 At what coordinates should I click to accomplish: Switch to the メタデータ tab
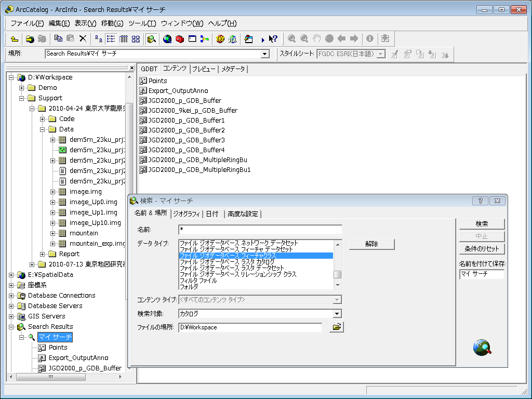[x=233, y=69]
